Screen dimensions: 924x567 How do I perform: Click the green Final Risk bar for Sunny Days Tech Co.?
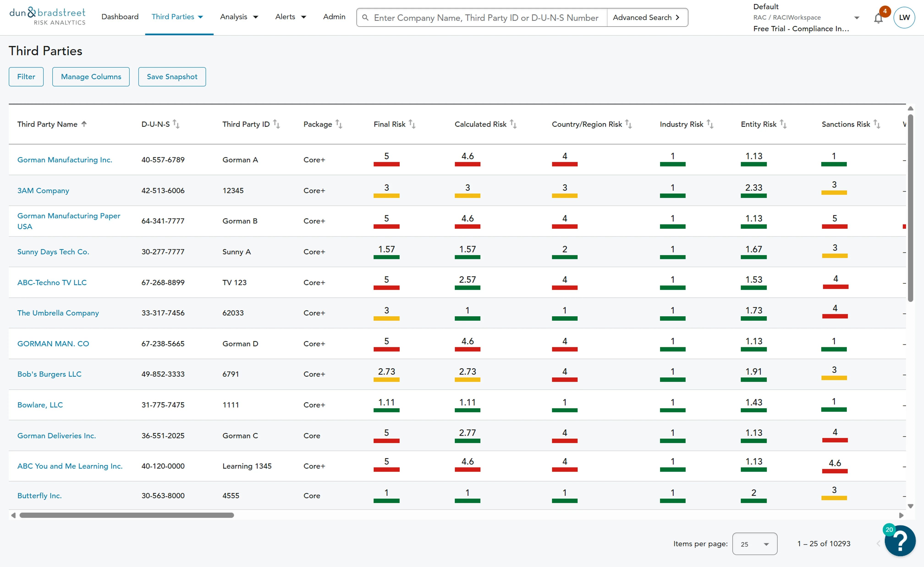[x=386, y=257]
